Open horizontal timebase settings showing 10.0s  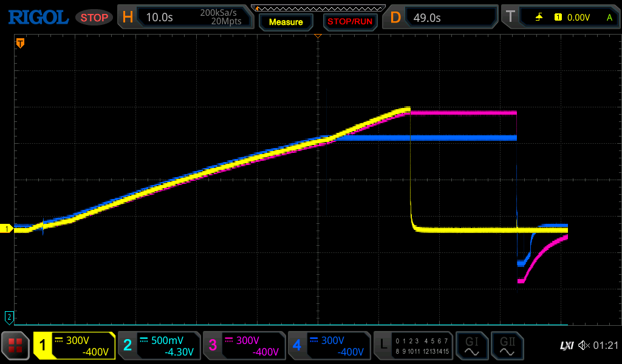[186, 18]
